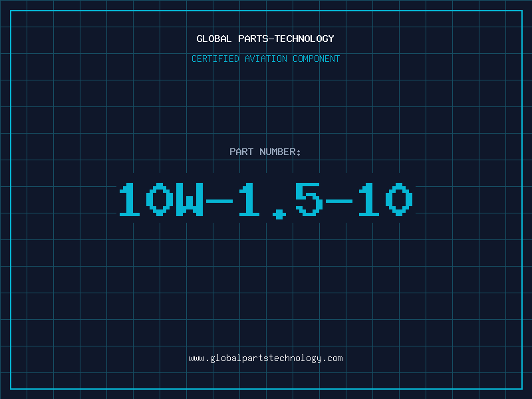Click the letter W in the part number
This screenshot has width=532, height=399.
(x=190, y=199)
